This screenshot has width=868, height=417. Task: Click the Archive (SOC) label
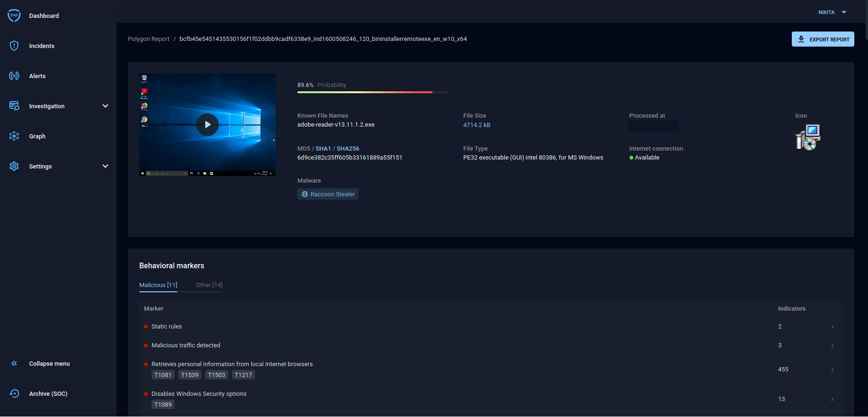click(x=48, y=393)
